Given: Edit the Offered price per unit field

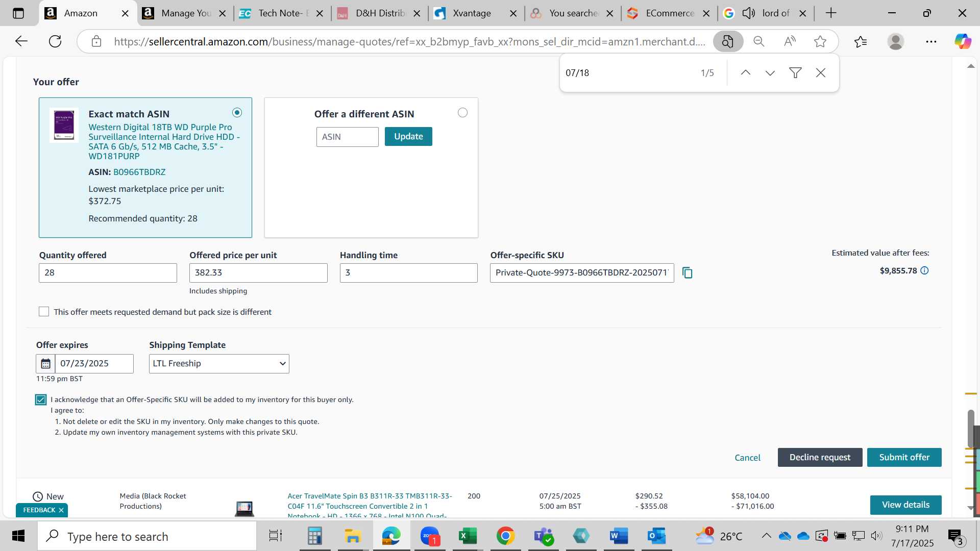Looking at the screenshot, I should [258, 273].
